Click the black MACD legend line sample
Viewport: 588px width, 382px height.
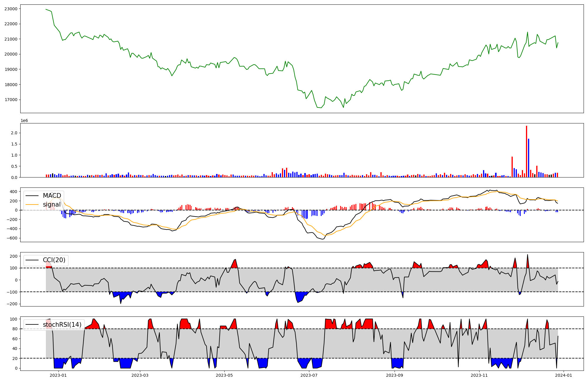(32, 196)
